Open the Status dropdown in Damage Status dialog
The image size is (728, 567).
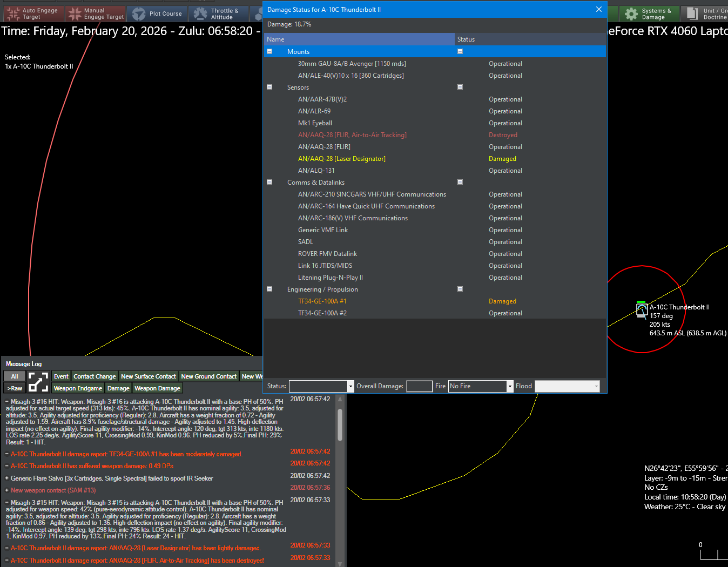pos(321,386)
